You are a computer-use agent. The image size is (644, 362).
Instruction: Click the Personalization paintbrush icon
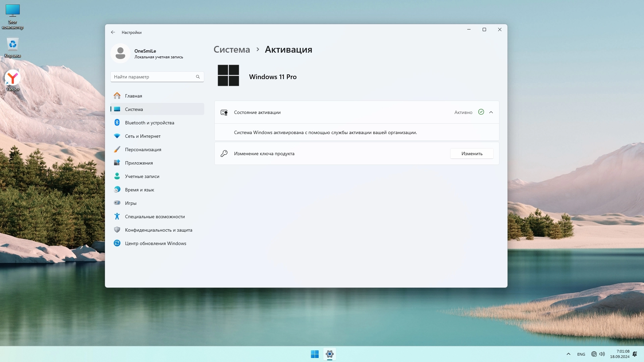pos(117,149)
